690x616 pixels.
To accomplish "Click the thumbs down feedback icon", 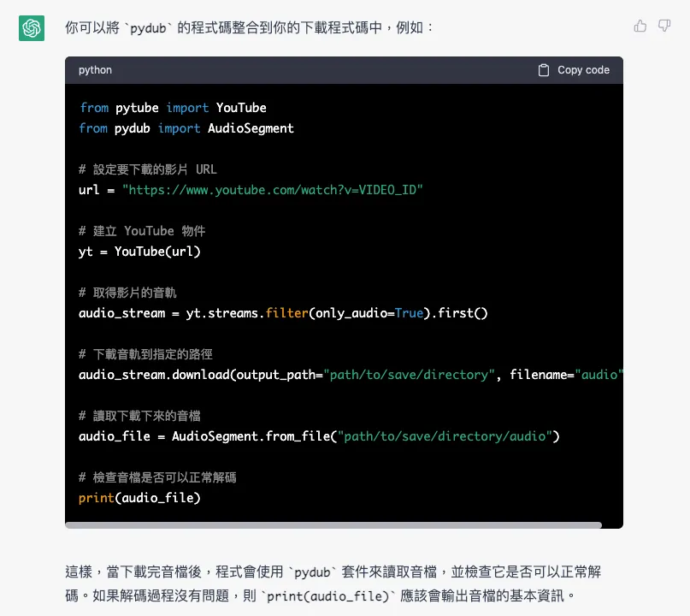I will (664, 26).
